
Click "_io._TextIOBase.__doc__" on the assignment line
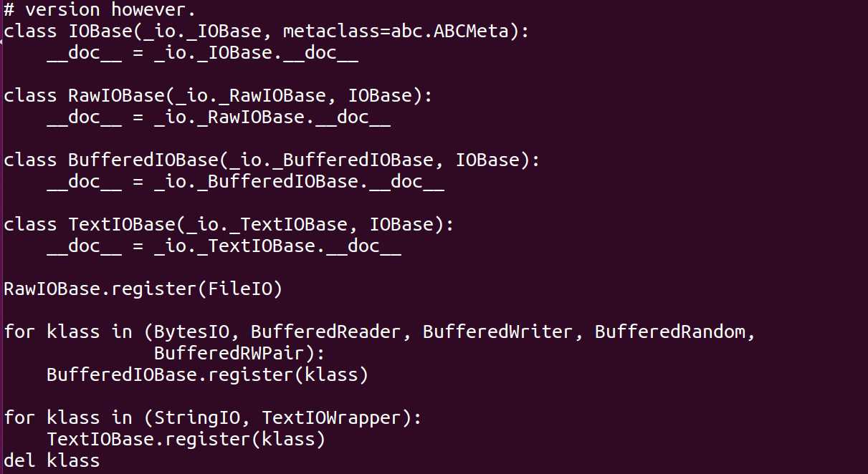pyautogui.click(x=277, y=246)
